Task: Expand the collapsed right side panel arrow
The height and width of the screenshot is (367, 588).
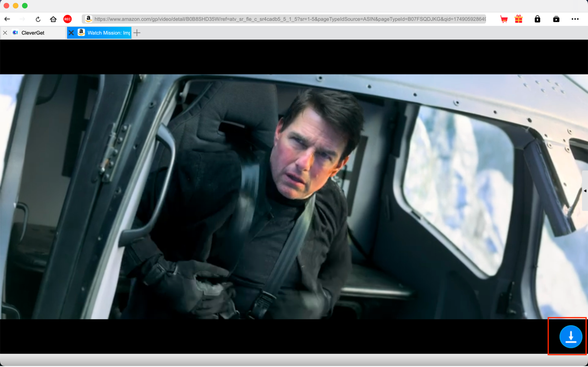Action: click(585, 191)
